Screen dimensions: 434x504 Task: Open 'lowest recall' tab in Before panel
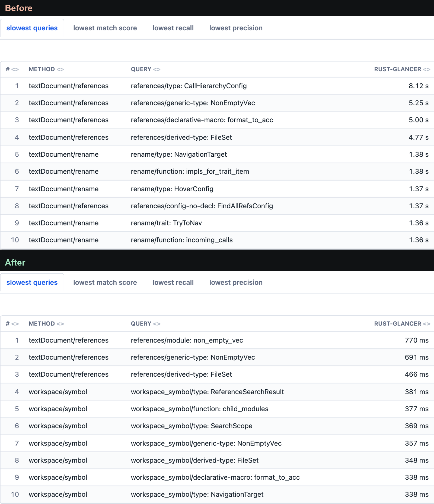tap(173, 28)
